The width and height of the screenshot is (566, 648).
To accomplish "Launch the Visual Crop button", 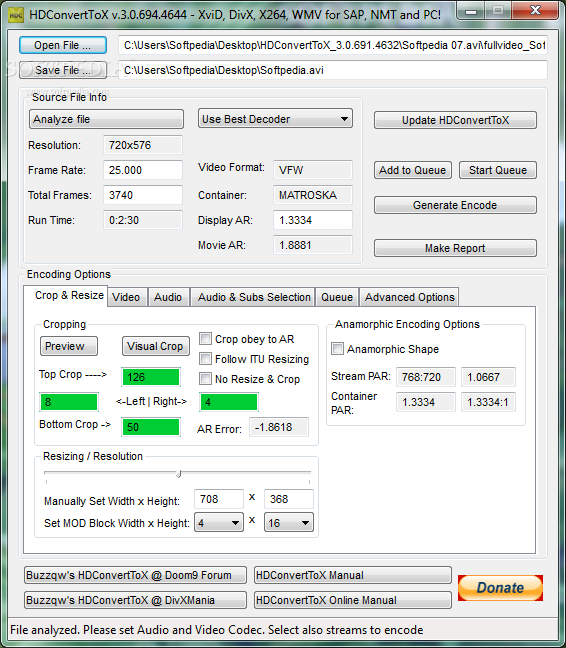I will (155, 346).
